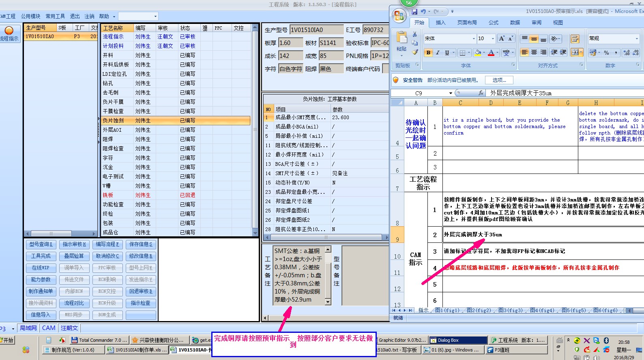Increase font size with the large A icon
The width and height of the screenshot is (644, 360).
tap(502, 39)
